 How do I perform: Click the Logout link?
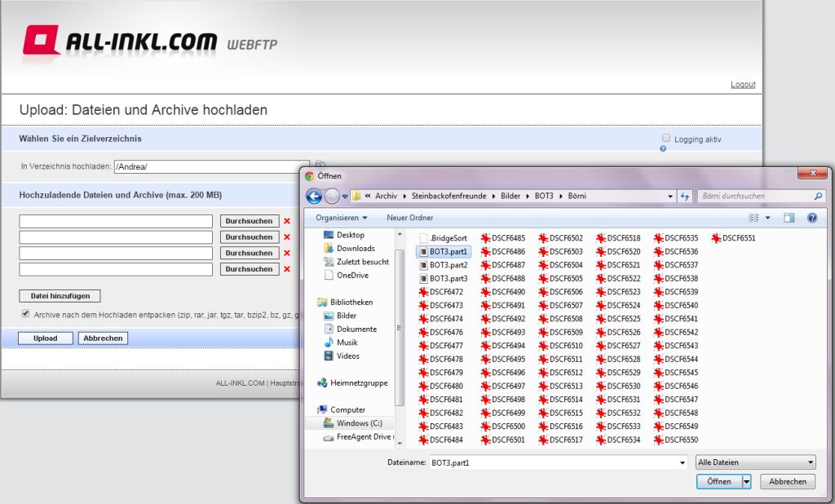click(x=743, y=85)
